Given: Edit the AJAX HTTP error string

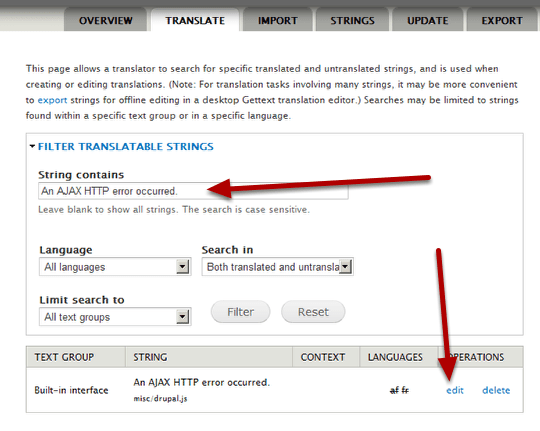Looking at the screenshot, I should [455, 390].
